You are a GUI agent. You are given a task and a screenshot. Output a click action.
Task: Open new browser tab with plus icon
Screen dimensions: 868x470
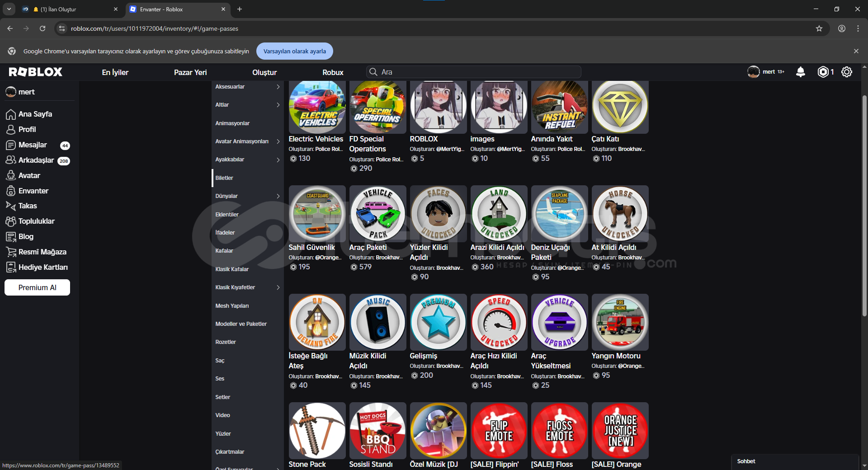(x=240, y=9)
